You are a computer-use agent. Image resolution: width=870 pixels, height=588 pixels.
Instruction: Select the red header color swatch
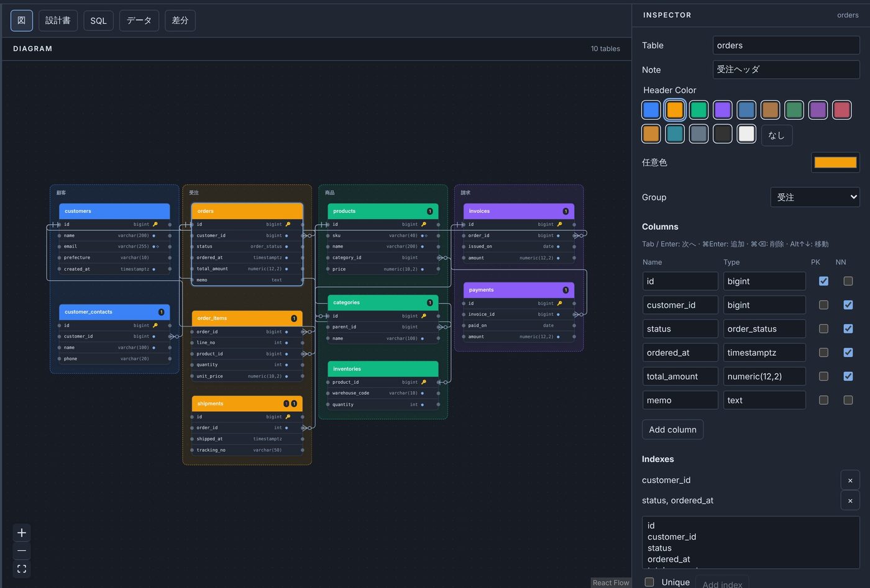pos(841,110)
